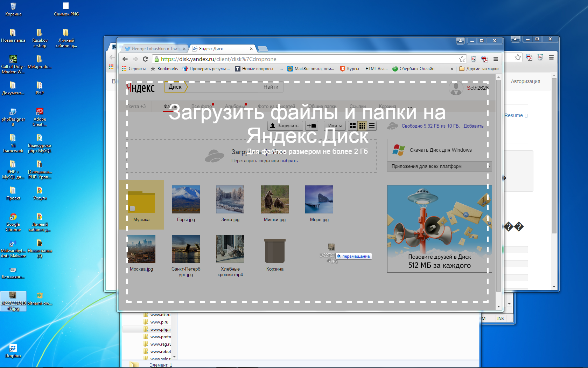Switch to list view
The image size is (588, 368).
coord(372,125)
